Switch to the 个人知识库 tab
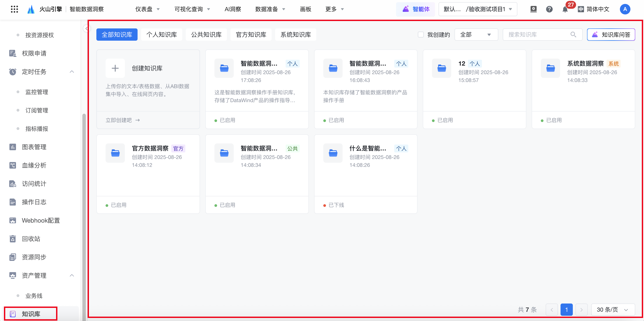This screenshot has height=321, width=644. tap(161, 35)
